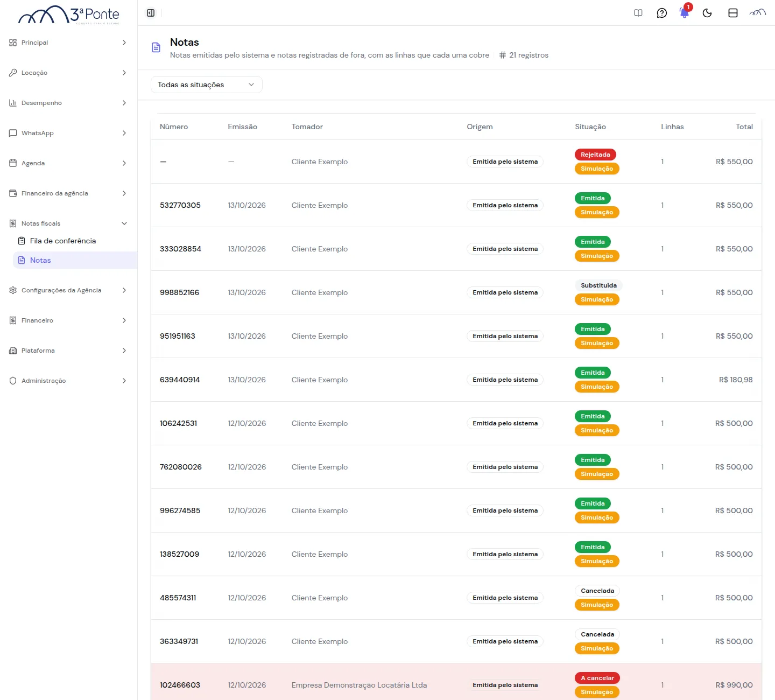Expand the Locação menu chevron
The image size is (775, 700).
click(124, 73)
